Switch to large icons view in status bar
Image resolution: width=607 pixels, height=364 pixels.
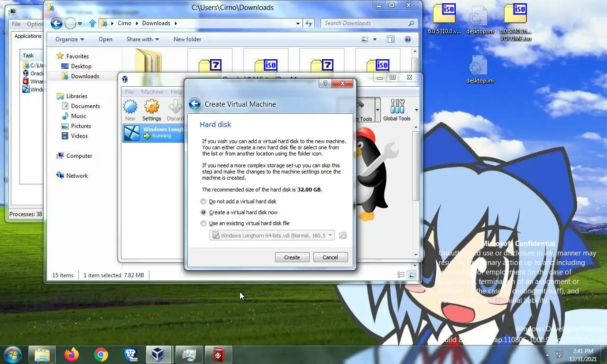[x=412, y=275]
